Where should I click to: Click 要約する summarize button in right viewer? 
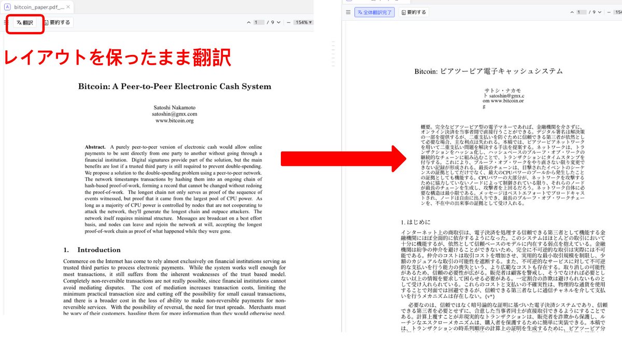click(414, 12)
